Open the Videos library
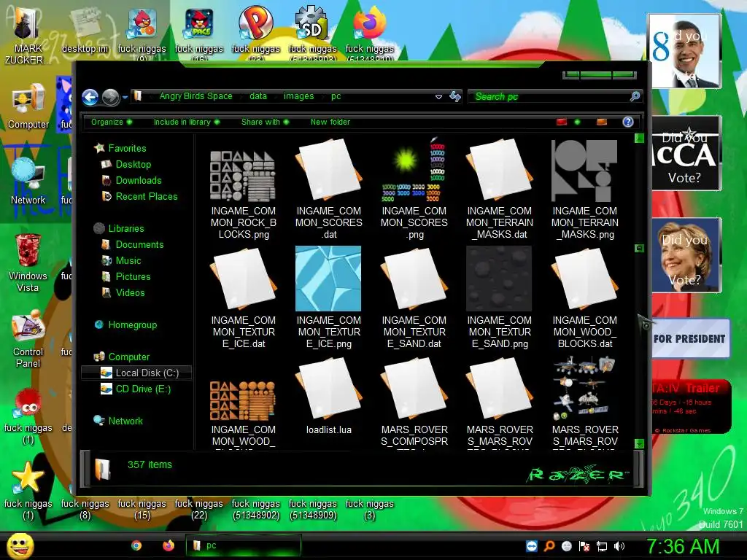Screen dimensions: 747x560 point(130,293)
